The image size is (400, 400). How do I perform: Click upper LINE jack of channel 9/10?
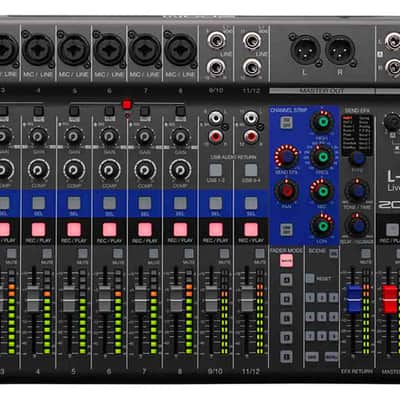tap(216, 41)
